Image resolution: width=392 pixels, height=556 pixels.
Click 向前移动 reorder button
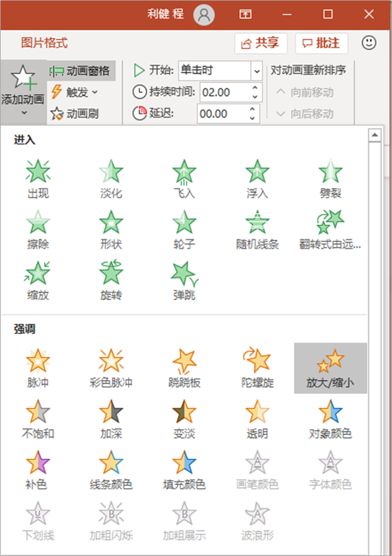pos(305,92)
